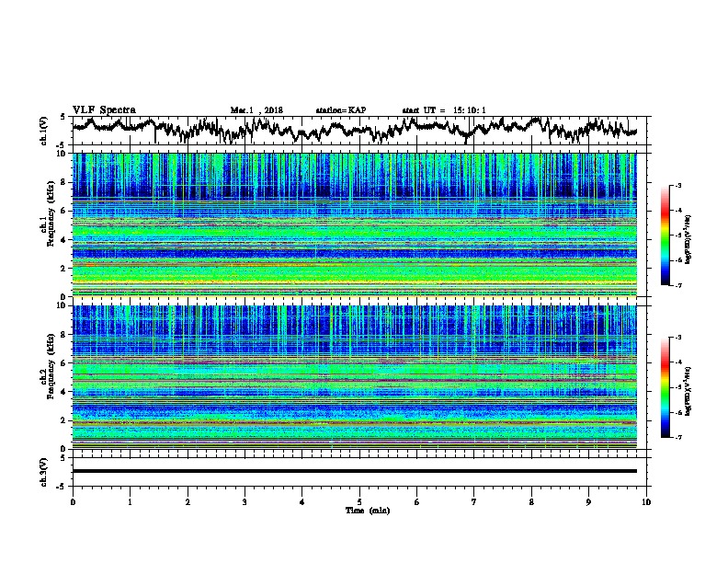Click the ch.2 spectrogram "10" kHz tick
This screenshot has height=563, width=728.
click(x=63, y=305)
